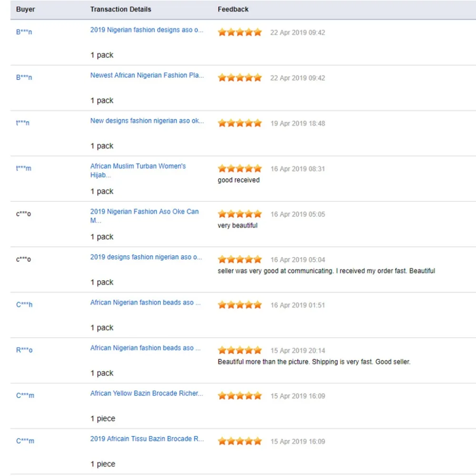Image resolution: width=476 pixels, height=476 pixels.
Task: Click the date '16 Apr 2019 01:51'
Action: tap(298, 305)
